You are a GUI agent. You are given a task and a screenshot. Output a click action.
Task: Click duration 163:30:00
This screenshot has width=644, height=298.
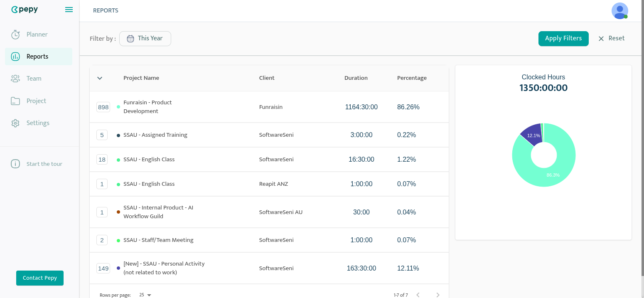(x=361, y=268)
